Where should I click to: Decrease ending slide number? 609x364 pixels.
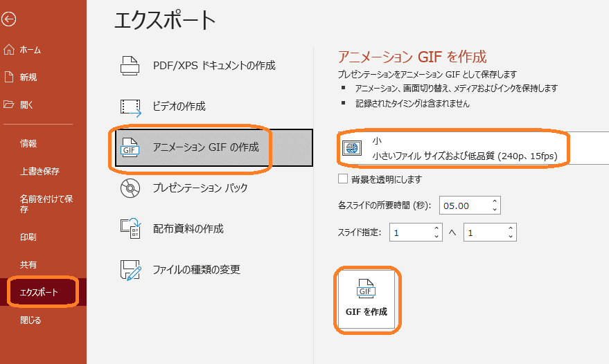coord(511,237)
